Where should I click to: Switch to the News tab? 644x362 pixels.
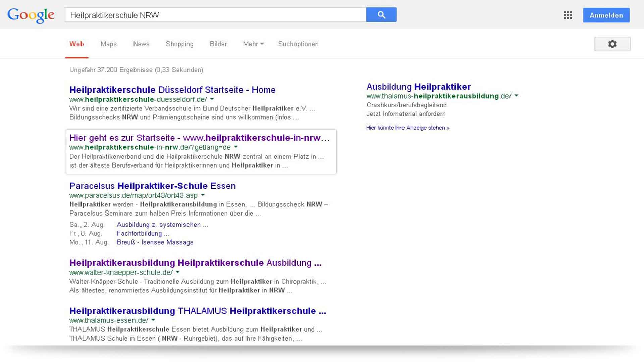click(141, 44)
